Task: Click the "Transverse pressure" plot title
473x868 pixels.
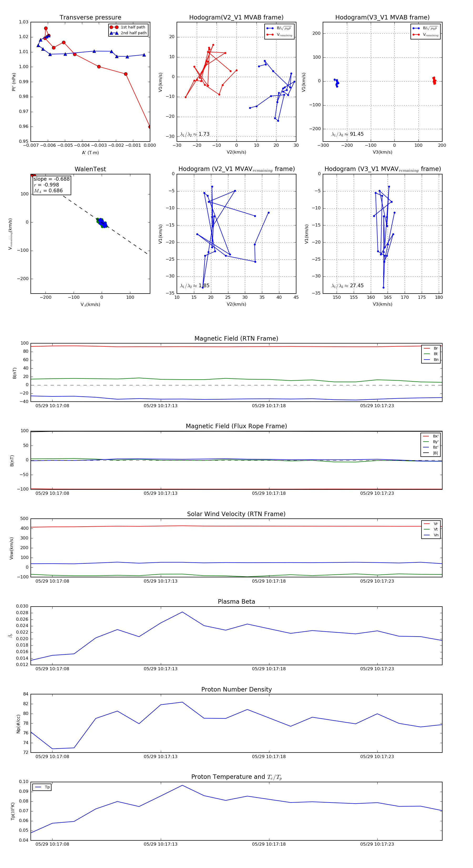Action: 90,18
